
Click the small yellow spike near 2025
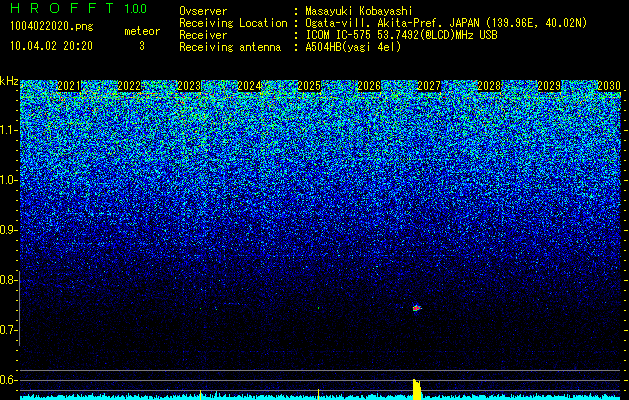319,394
